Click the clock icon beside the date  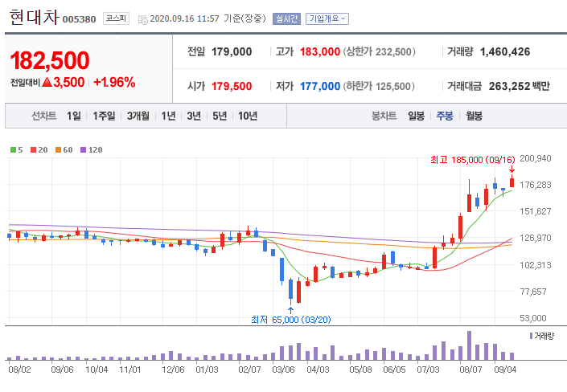coord(143,19)
